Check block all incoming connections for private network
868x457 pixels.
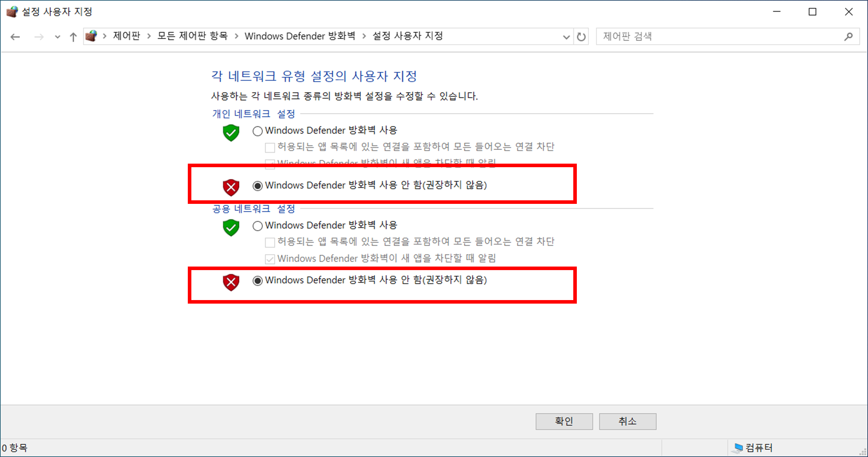click(270, 148)
